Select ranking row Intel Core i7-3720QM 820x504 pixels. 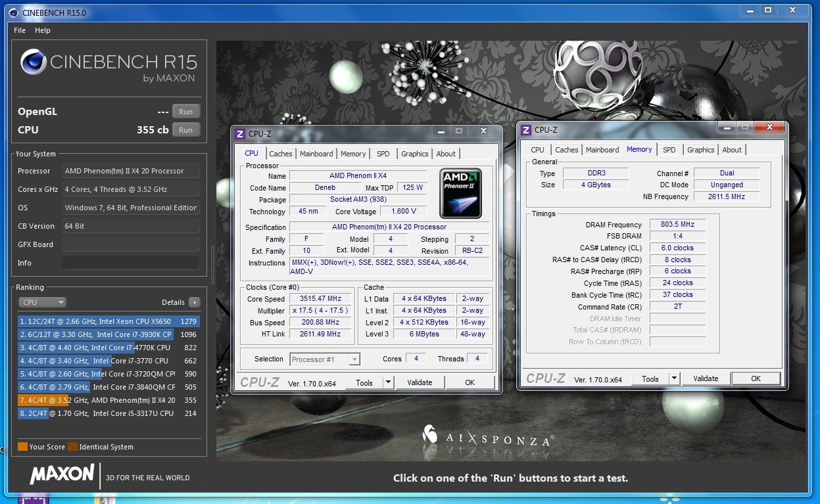point(109,374)
